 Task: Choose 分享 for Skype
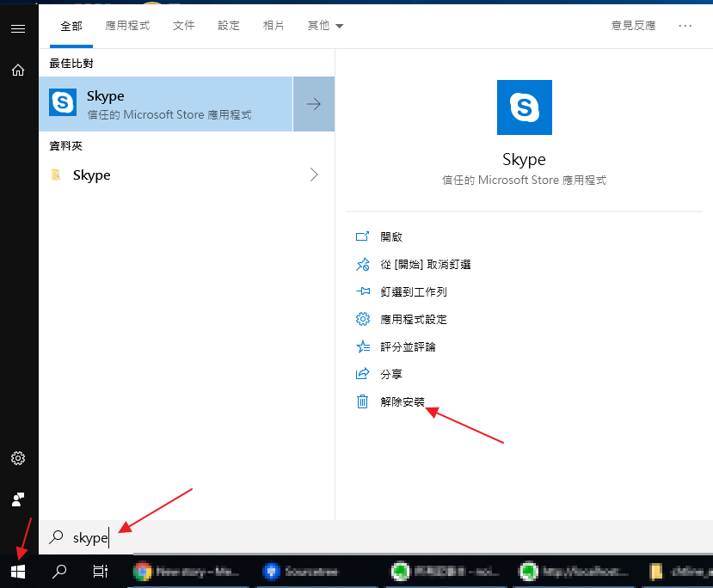point(391,375)
